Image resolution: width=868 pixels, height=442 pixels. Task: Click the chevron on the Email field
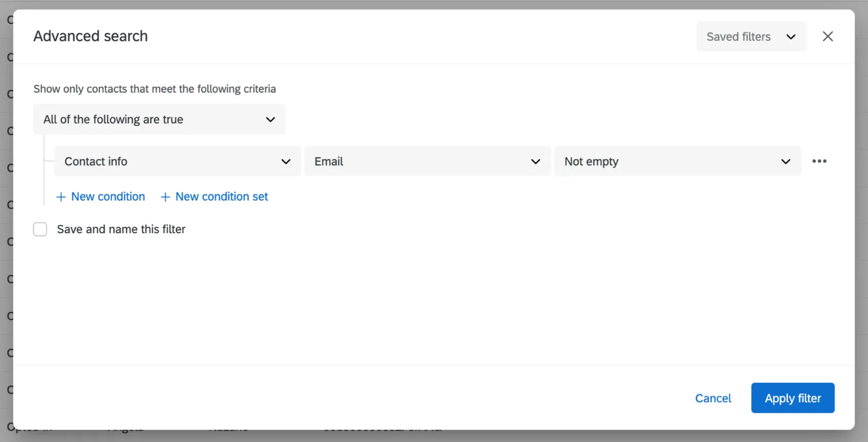coord(535,161)
